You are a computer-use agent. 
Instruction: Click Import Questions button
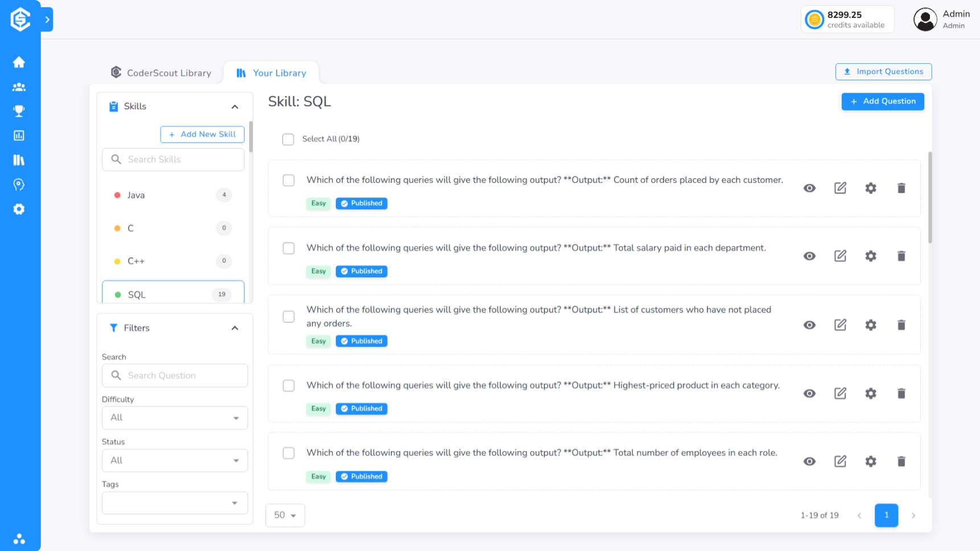(883, 72)
